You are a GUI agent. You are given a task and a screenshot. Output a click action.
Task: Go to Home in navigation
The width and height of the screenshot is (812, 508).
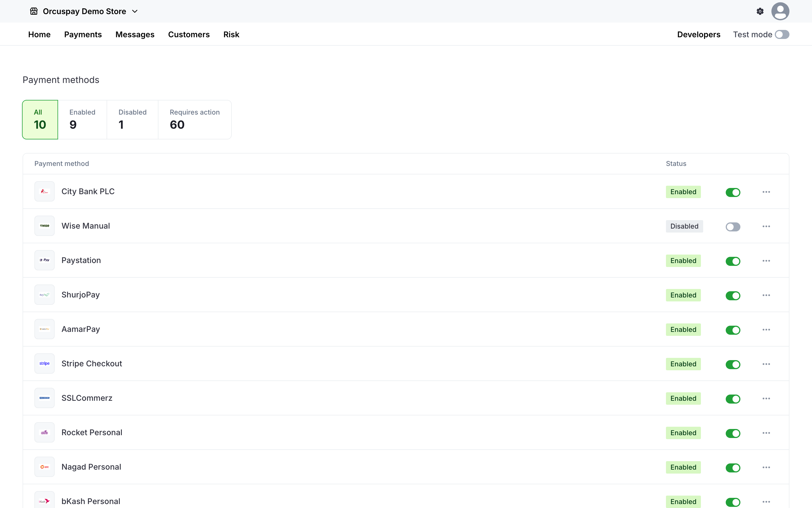tap(39, 35)
